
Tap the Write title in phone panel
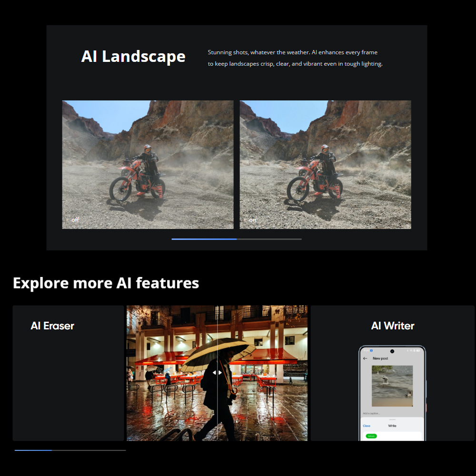[392, 426]
